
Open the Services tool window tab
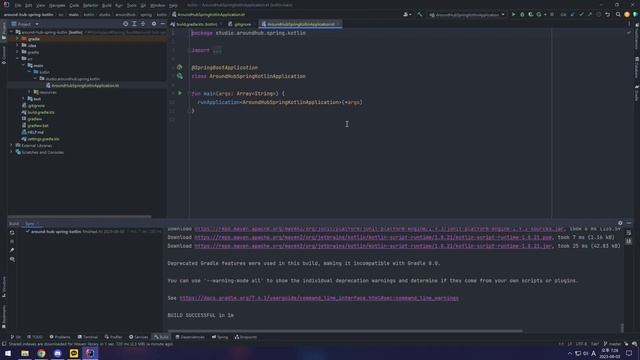pyautogui.click(x=139, y=337)
